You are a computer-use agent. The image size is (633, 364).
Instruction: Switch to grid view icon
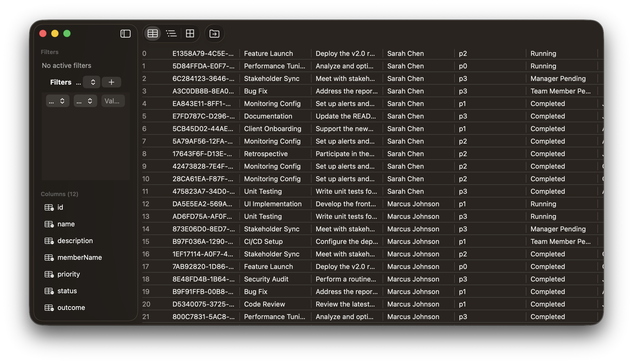pos(190,34)
